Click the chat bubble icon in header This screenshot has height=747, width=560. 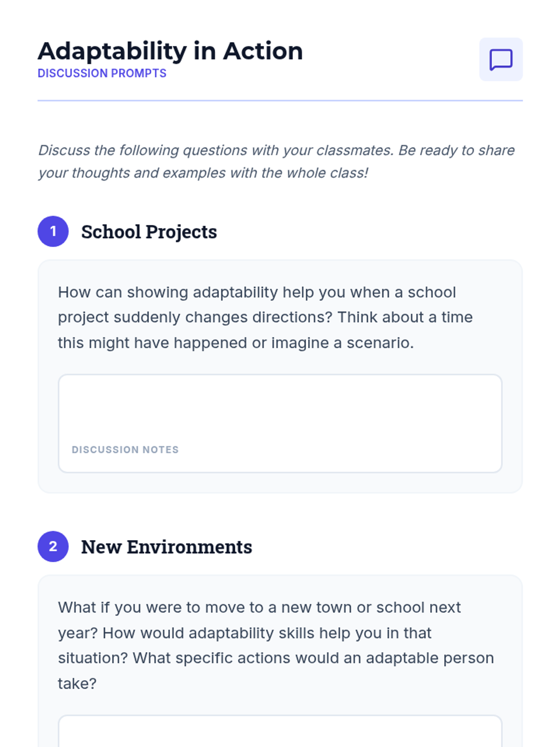tap(501, 59)
